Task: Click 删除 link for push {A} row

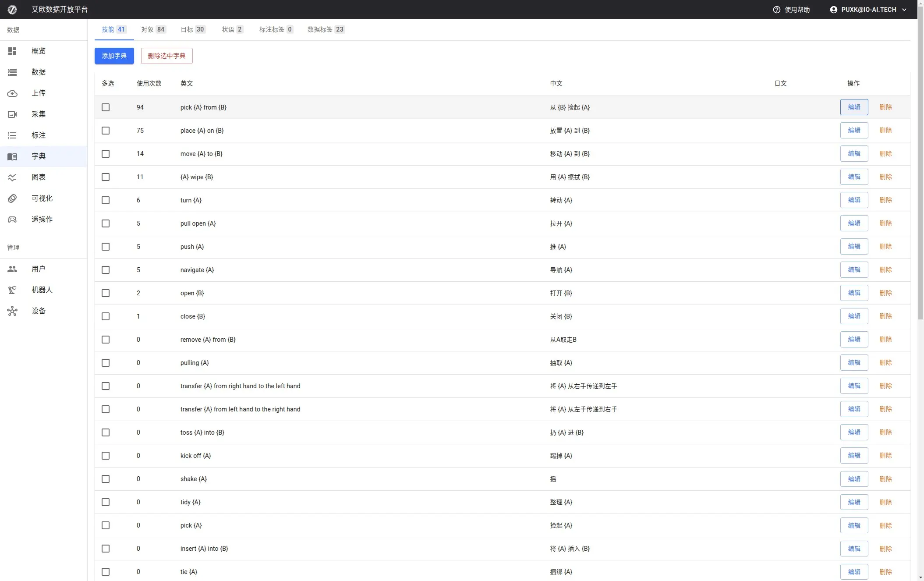Action: coord(885,246)
